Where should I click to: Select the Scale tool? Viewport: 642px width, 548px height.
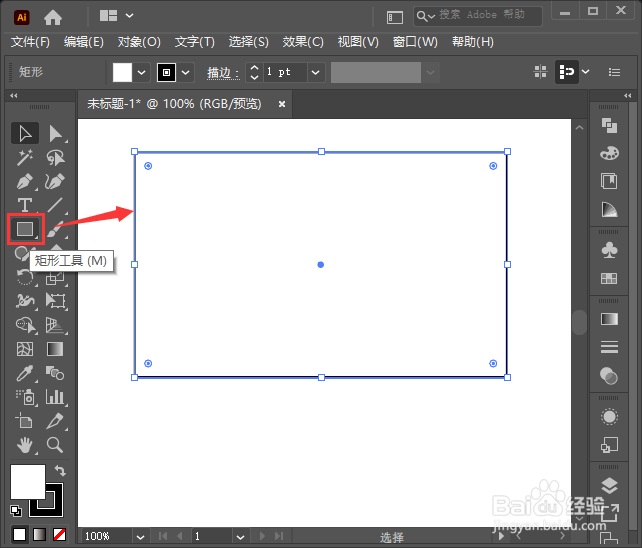tap(55, 278)
